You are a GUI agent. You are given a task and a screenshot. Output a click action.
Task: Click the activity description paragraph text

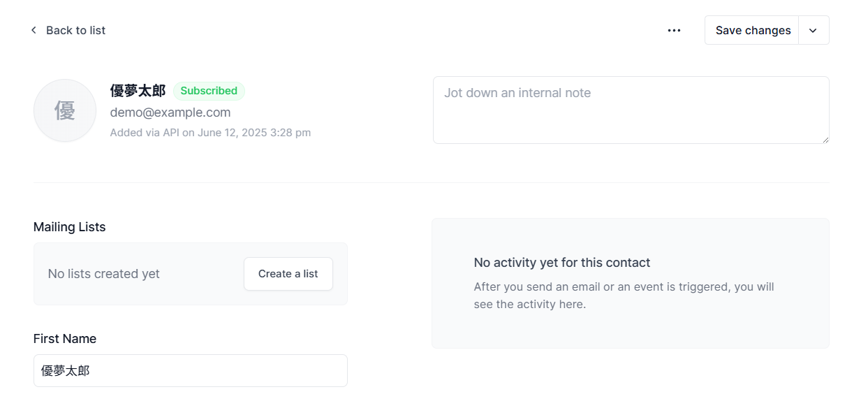pyautogui.click(x=624, y=296)
